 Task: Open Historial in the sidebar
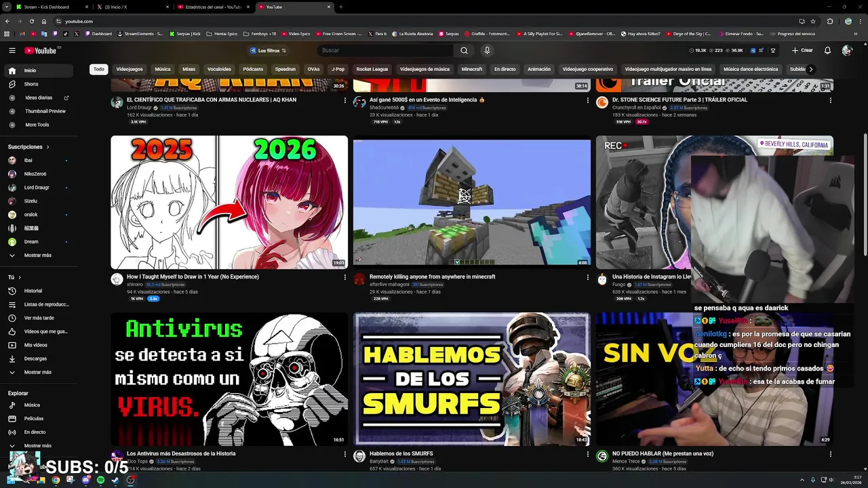click(x=37, y=291)
